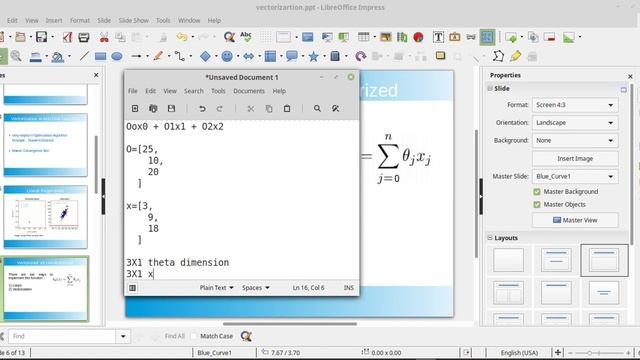This screenshot has width=640, height=360.
Task: Toggle the Master Background checkbox
Action: coord(537,192)
